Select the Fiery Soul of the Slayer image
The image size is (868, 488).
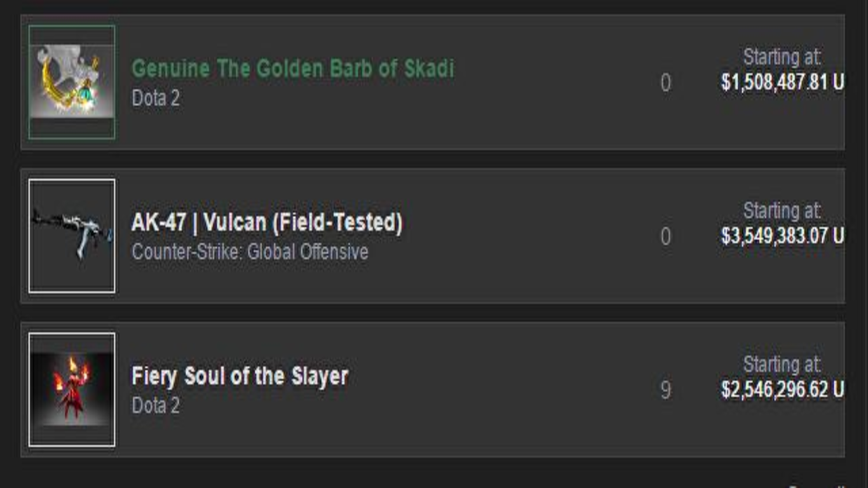(x=72, y=390)
